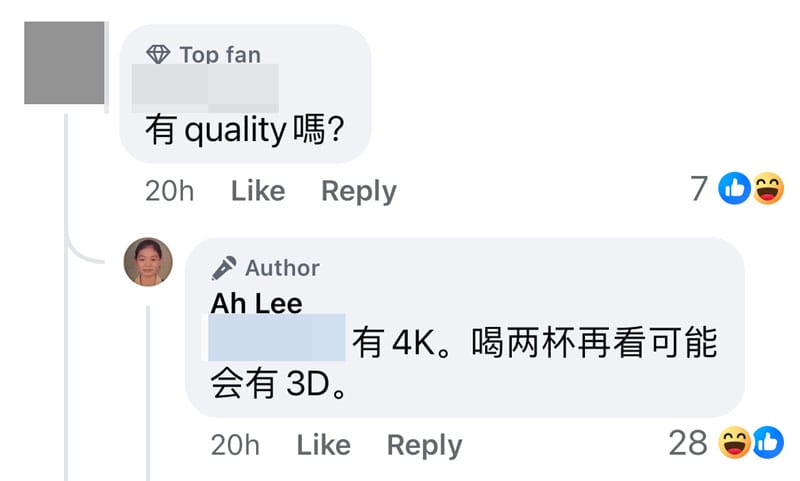800x481 pixels.
Task: Open the laughing emoji reaction on first comment
Action: coord(768,188)
